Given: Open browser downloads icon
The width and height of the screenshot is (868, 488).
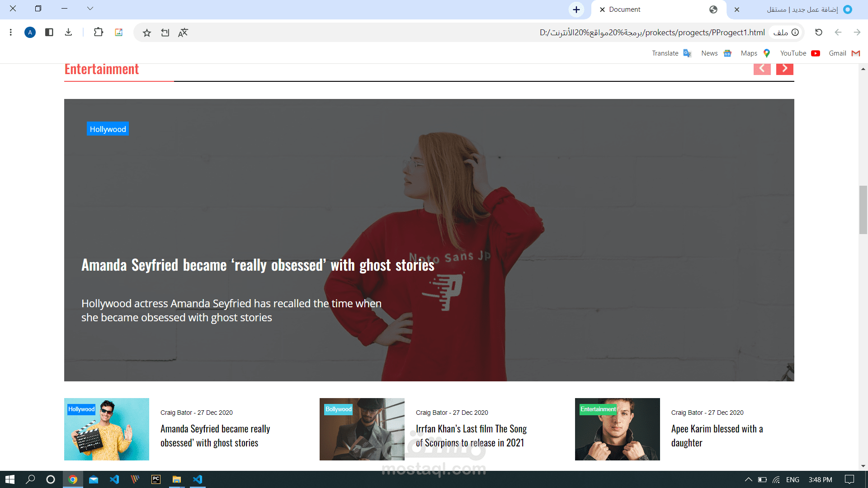Looking at the screenshot, I should point(68,32).
